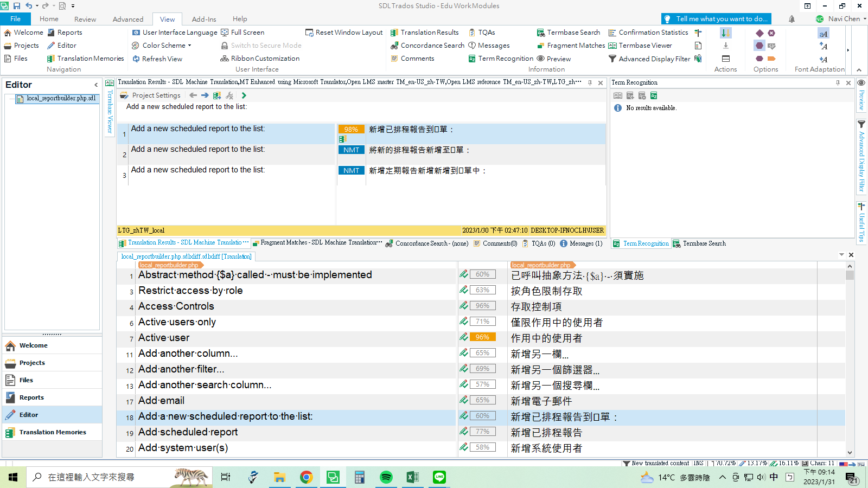Screen dimensions: 868x488
Task: Switch to the Home ribbon tab
Action: click(49, 19)
